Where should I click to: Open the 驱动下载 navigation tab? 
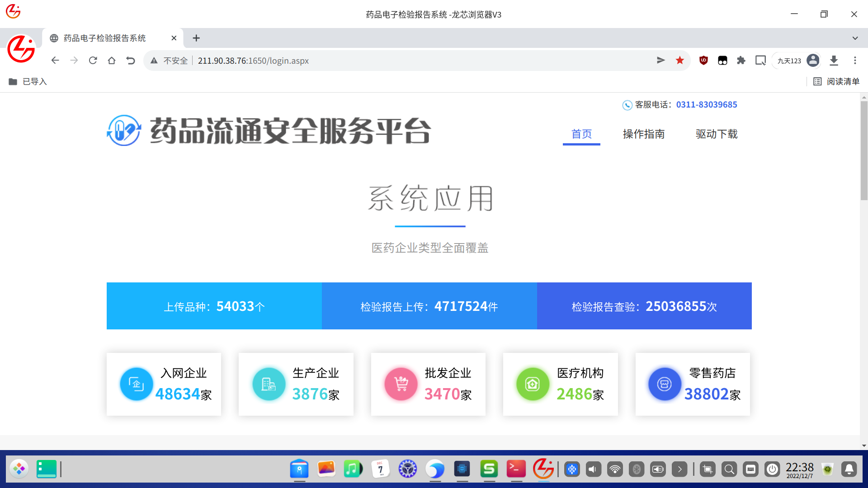[717, 134]
